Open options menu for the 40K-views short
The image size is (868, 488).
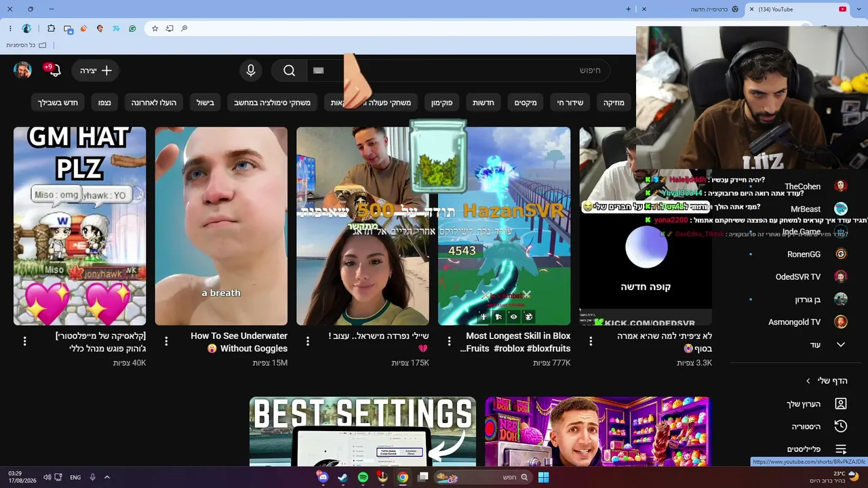25,342
